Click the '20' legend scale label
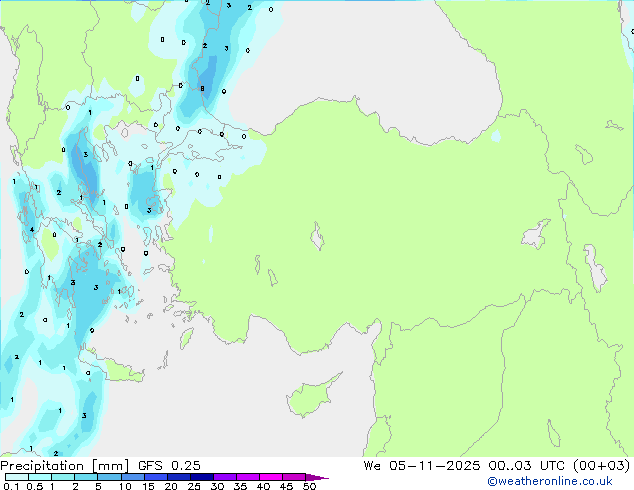The image size is (634, 490). coord(171,486)
